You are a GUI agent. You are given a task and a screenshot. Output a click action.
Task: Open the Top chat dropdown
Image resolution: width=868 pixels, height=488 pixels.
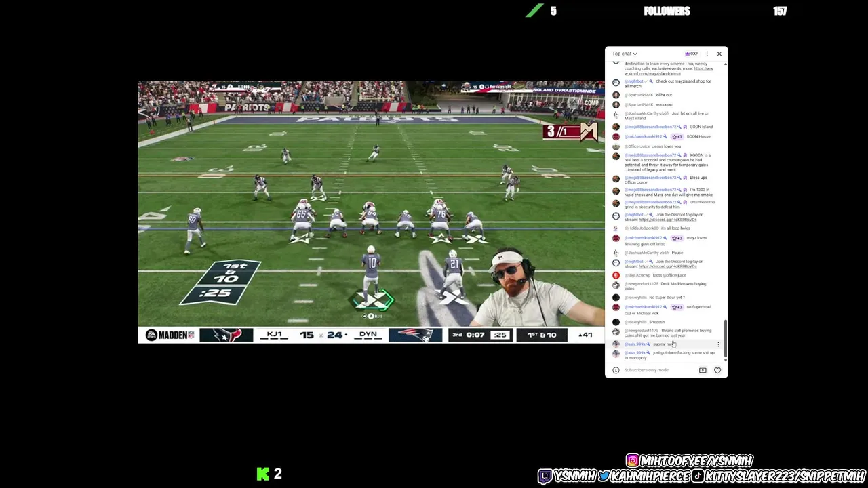click(625, 54)
